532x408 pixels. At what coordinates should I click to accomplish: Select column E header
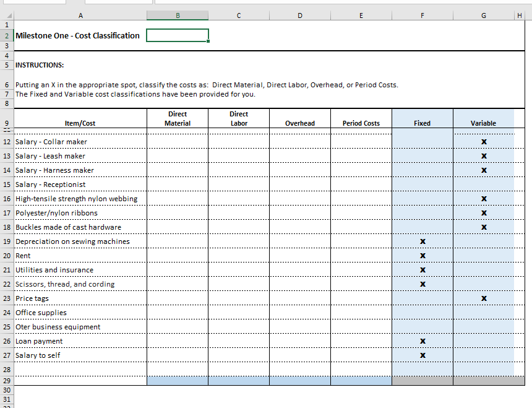[361, 15]
